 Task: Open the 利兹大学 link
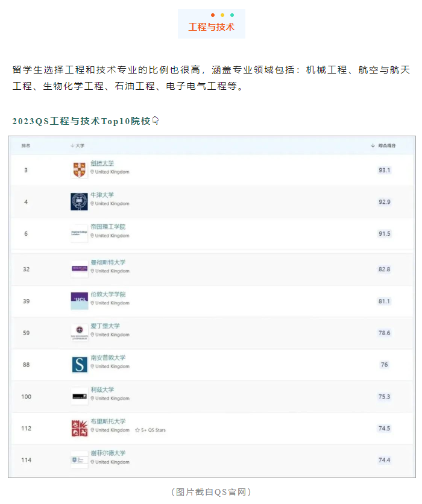[102, 389]
